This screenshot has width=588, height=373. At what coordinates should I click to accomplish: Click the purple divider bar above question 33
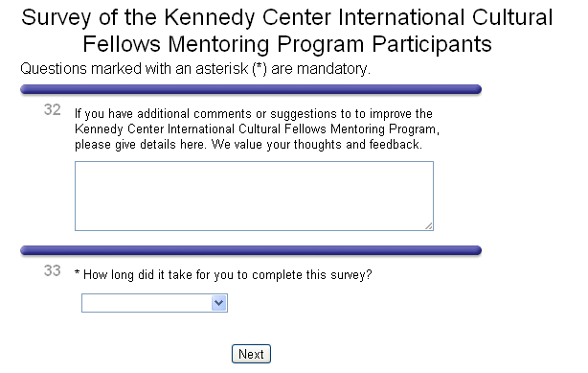[x=251, y=250]
